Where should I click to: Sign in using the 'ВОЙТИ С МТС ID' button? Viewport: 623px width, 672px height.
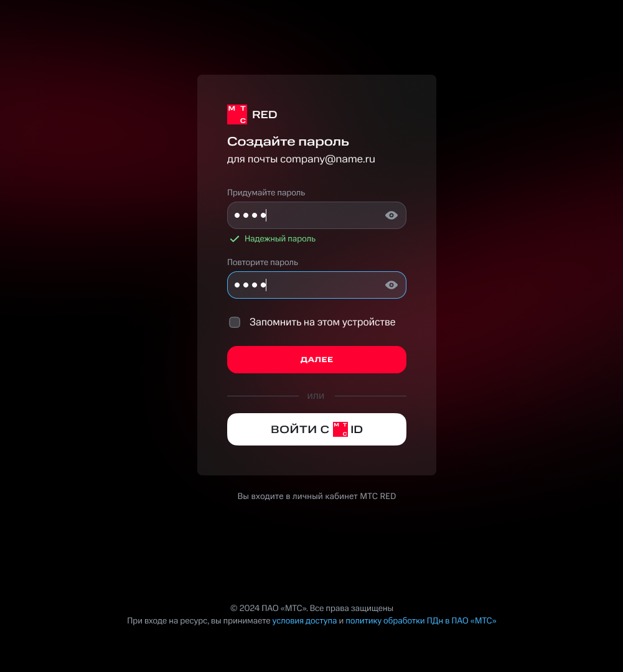(x=316, y=429)
